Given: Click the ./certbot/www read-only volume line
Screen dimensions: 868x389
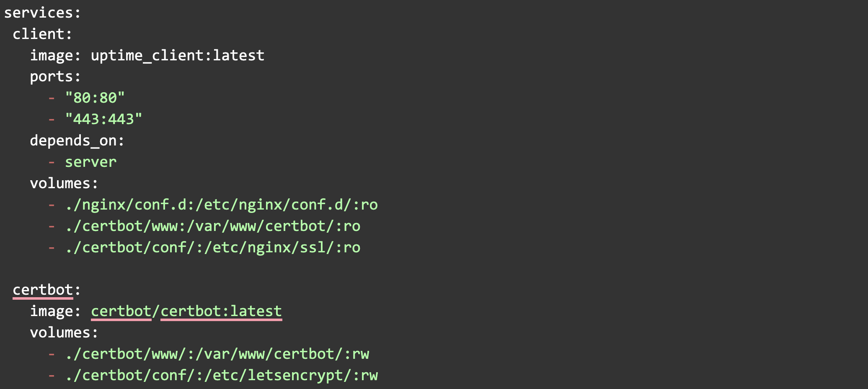Looking at the screenshot, I should (212, 226).
